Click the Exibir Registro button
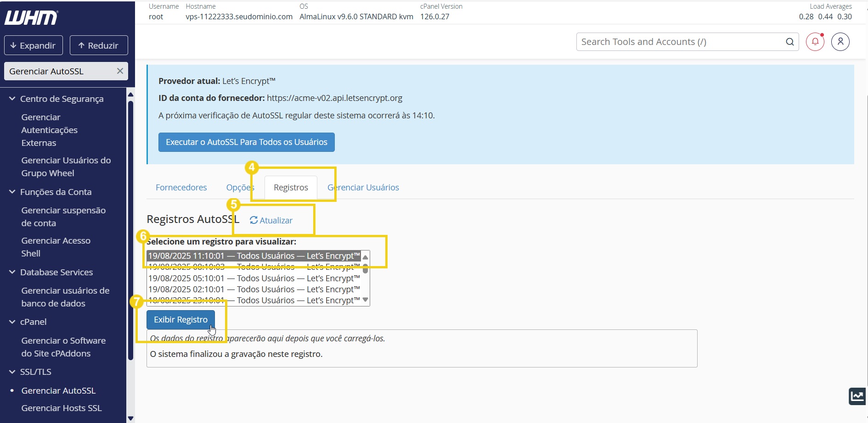868x423 pixels. click(x=180, y=320)
